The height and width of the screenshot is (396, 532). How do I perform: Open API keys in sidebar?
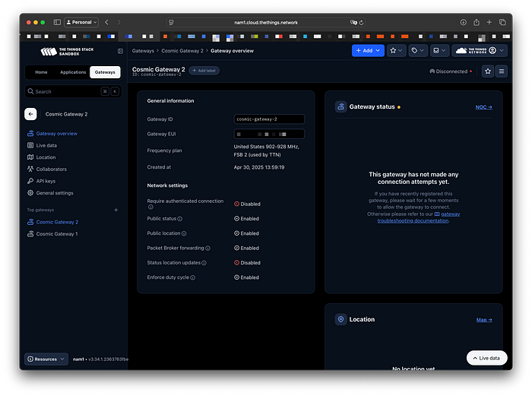click(41, 181)
